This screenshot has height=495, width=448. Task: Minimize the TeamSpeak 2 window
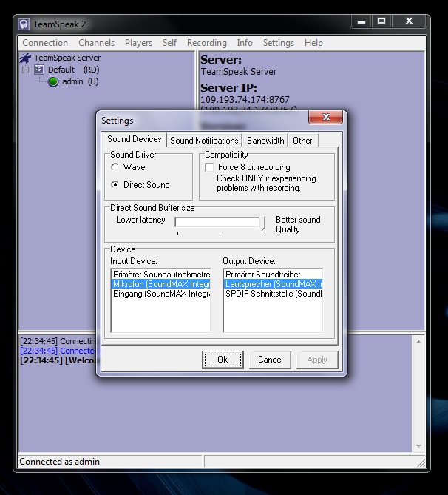362,21
